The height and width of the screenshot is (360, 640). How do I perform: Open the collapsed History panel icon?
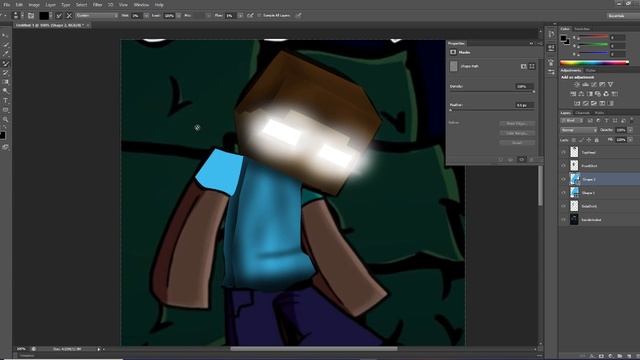(x=551, y=35)
